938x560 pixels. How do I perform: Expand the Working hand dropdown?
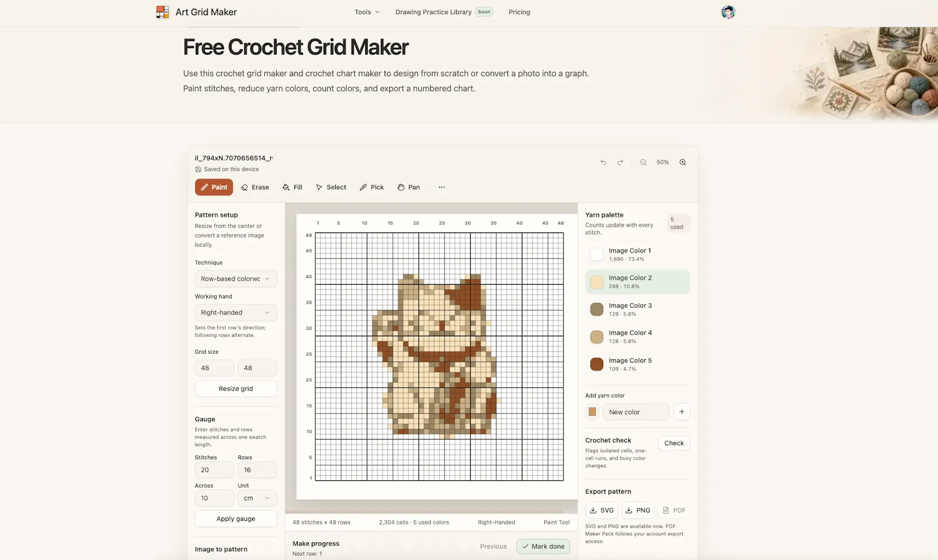236,313
